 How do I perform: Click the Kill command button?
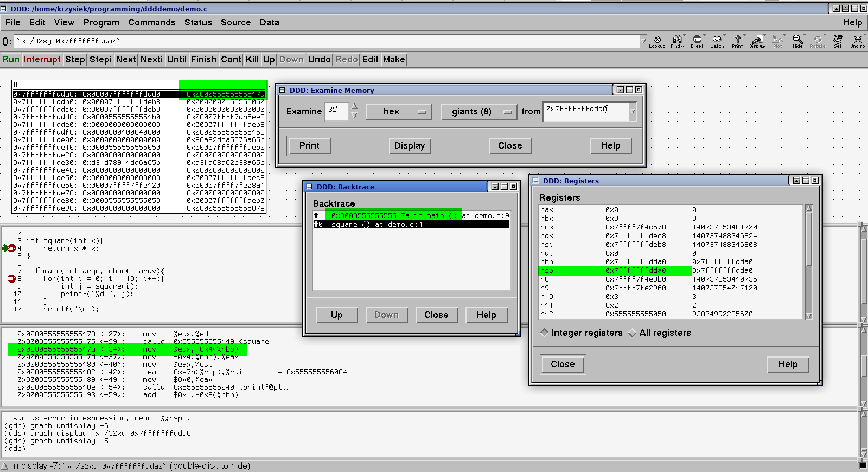click(x=252, y=60)
